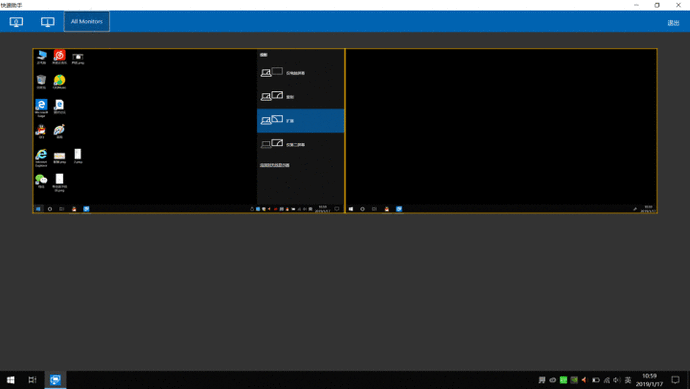Switch to the All Monitors view
The image size is (690, 389).
[87, 22]
